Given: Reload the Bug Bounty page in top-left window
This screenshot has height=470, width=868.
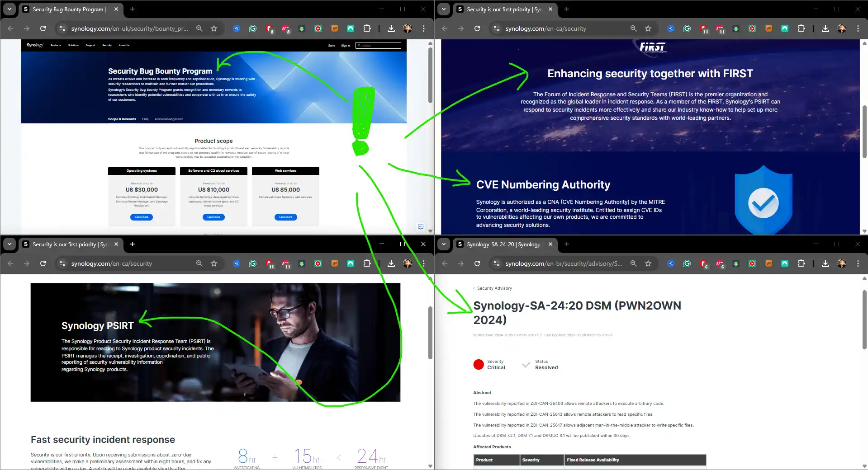Looking at the screenshot, I should click(43, 28).
